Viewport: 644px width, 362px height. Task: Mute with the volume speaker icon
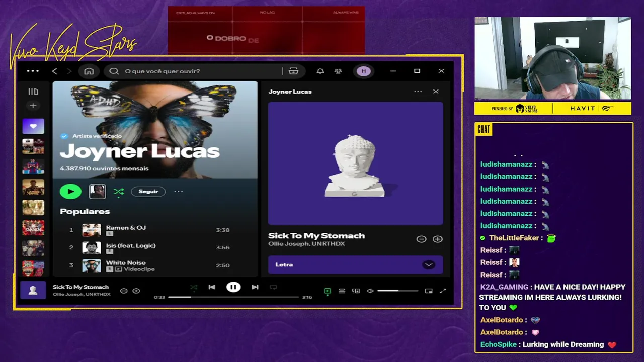pos(370,291)
